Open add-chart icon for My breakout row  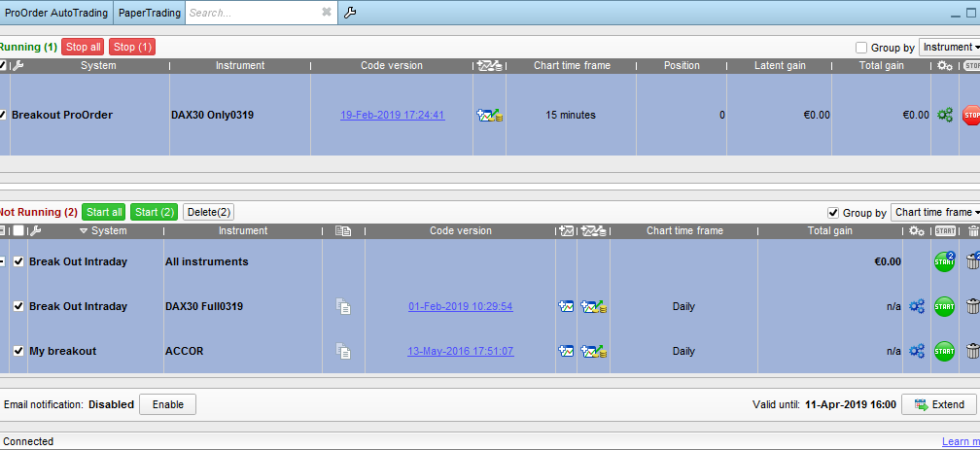click(566, 351)
